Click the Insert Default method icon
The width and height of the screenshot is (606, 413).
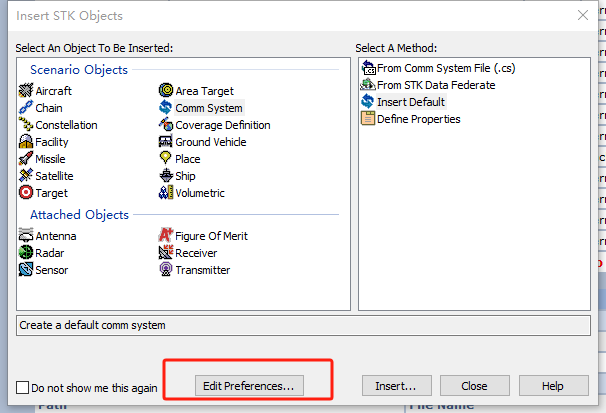(368, 102)
